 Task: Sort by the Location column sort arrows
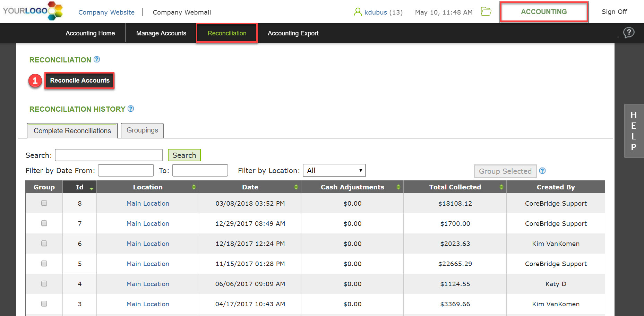194,187
